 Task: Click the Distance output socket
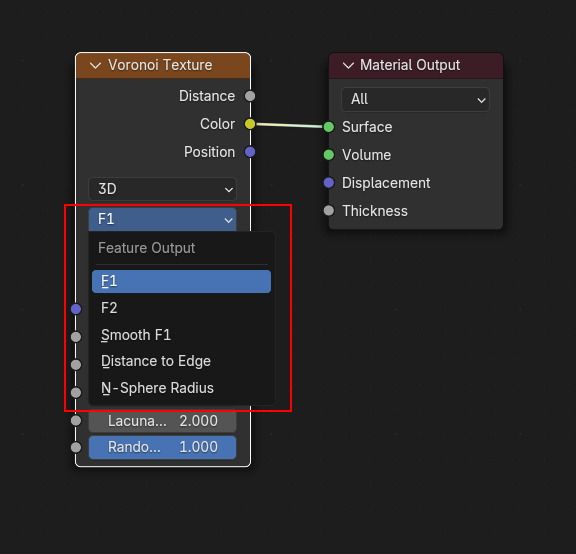pyautogui.click(x=250, y=96)
